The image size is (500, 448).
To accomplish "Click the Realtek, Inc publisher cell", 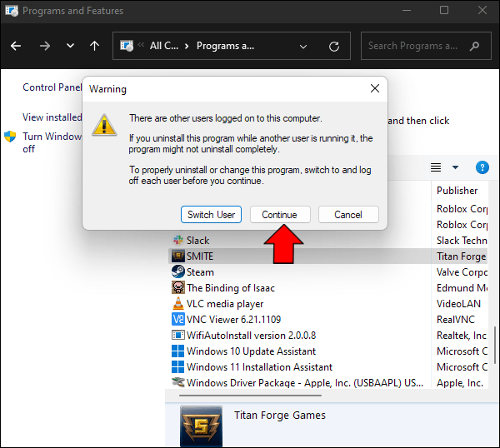I will click(x=462, y=336).
